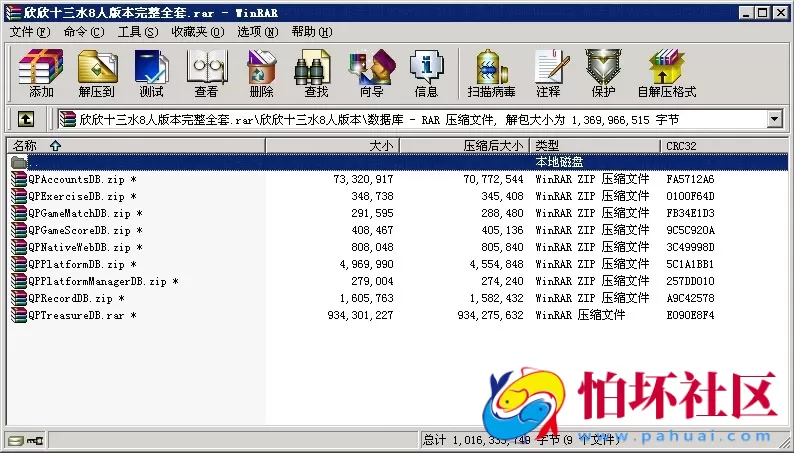
Task: Click CRC32 value E090E8F4
Action: tap(690, 315)
